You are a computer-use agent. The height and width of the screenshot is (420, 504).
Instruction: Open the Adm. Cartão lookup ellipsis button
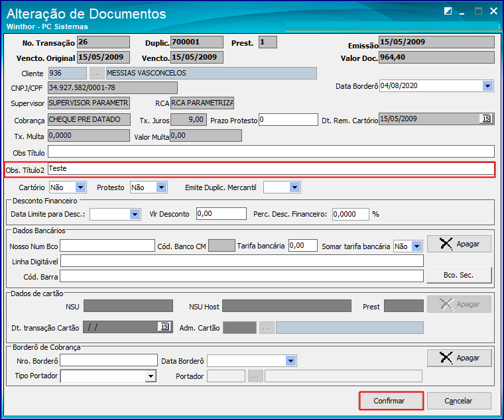click(x=267, y=328)
